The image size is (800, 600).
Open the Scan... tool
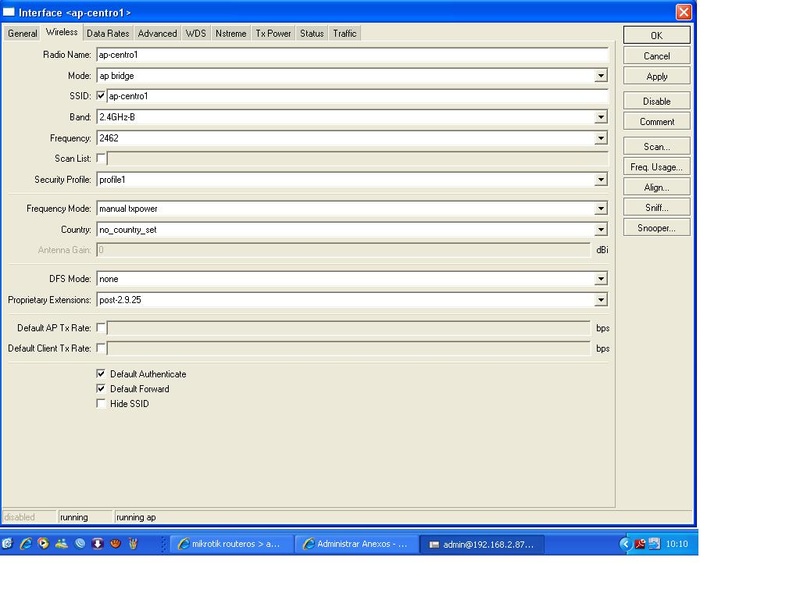(x=657, y=146)
